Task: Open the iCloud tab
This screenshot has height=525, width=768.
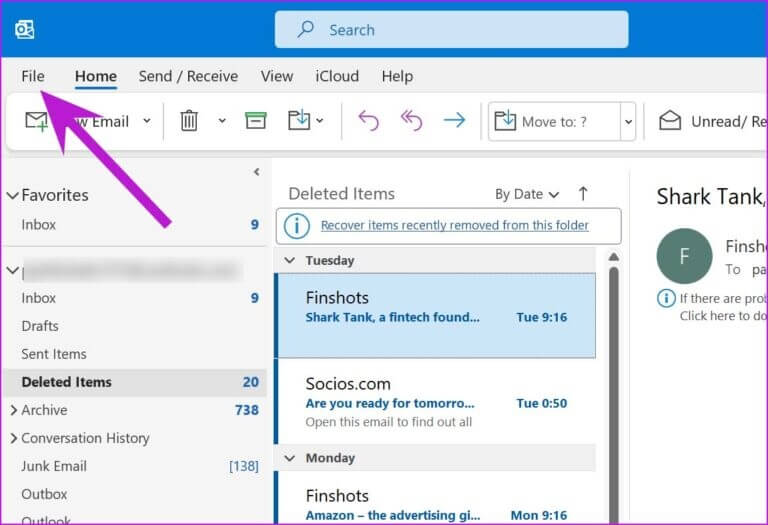Action: [x=337, y=76]
